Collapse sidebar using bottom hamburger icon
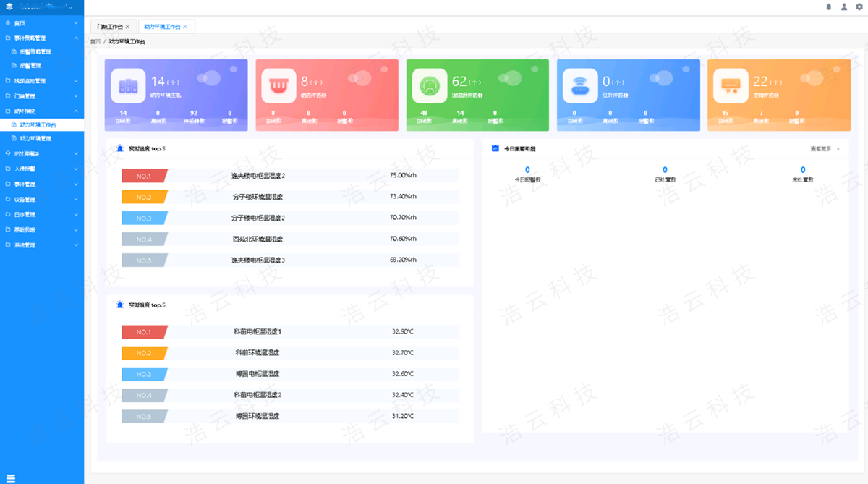 11,477
